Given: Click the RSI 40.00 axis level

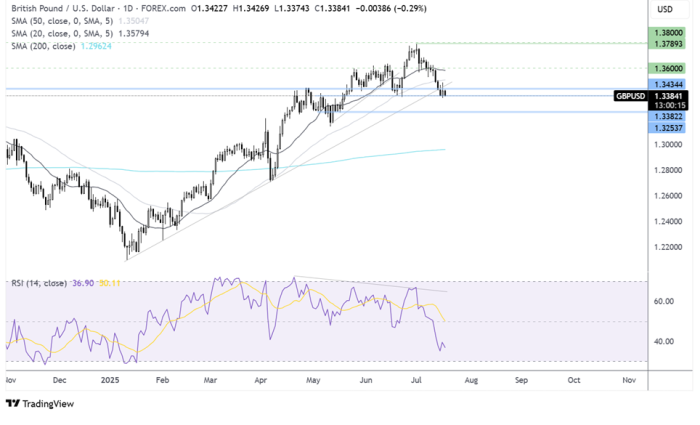Looking at the screenshot, I should pyautogui.click(x=664, y=342).
